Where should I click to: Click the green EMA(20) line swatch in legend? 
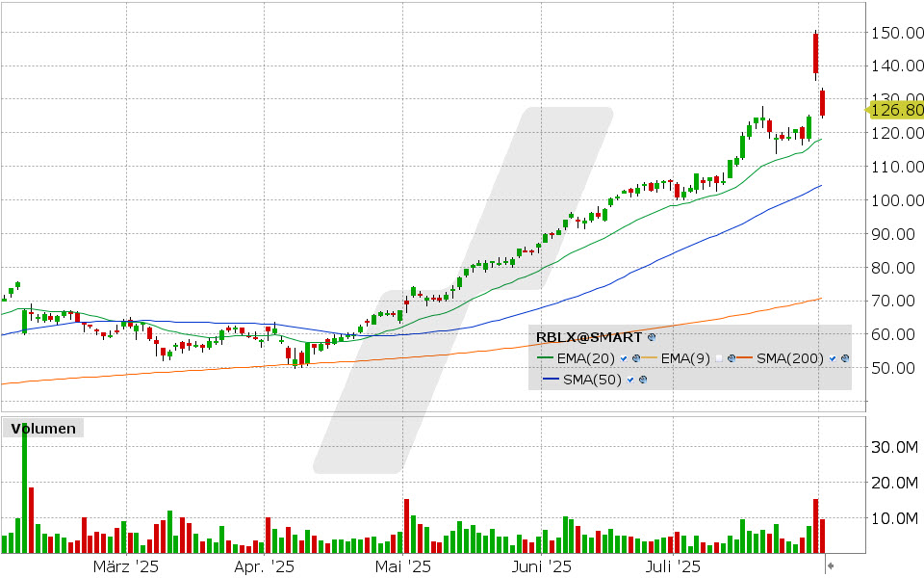pyautogui.click(x=545, y=358)
